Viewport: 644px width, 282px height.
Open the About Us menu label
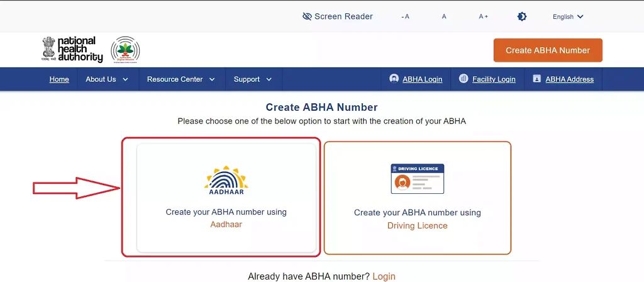(101, 79)
